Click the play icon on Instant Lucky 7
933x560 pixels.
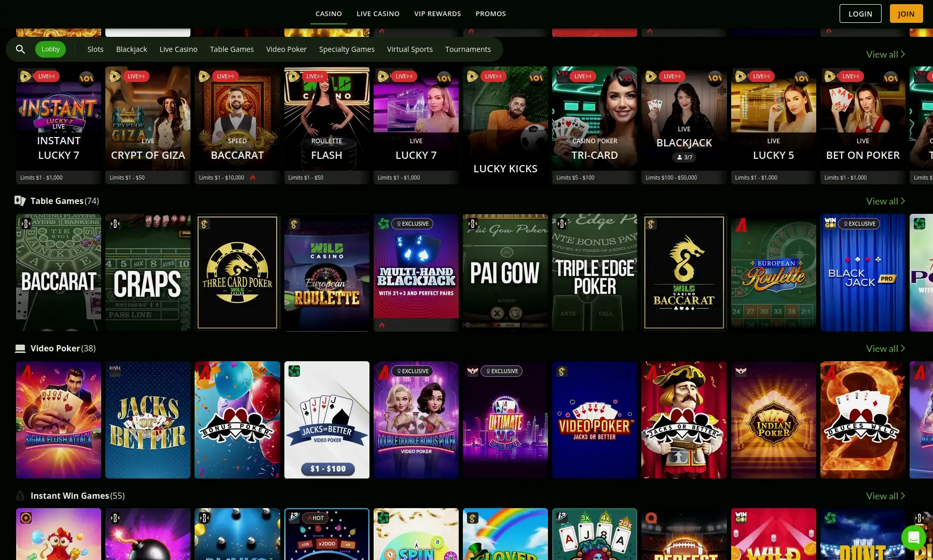25,76
